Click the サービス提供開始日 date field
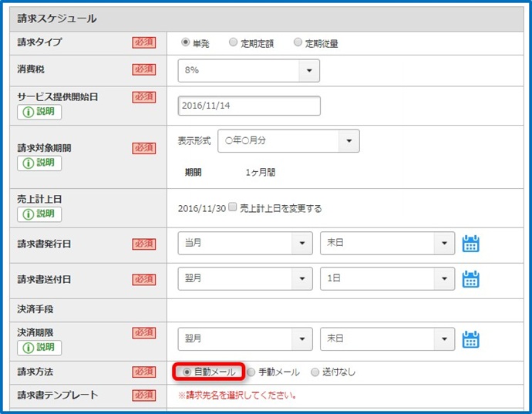The image size is (532, 414). pos(249,106)
